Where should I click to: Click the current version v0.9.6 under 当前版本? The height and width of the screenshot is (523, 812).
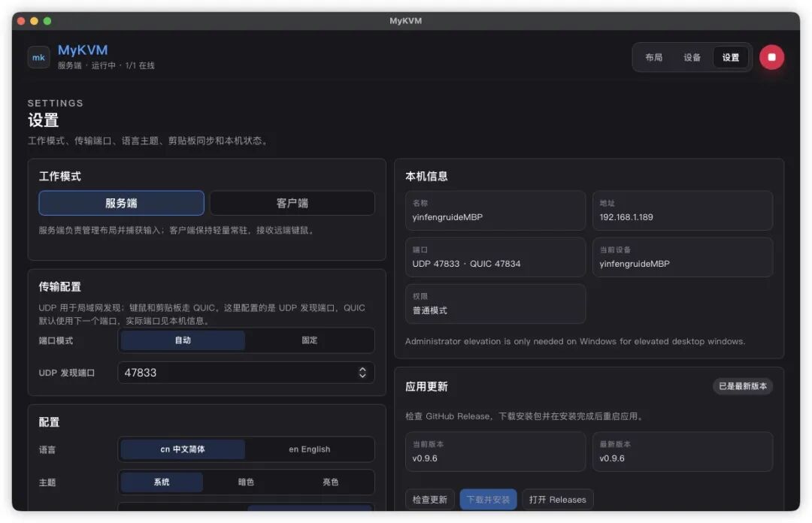425,459
